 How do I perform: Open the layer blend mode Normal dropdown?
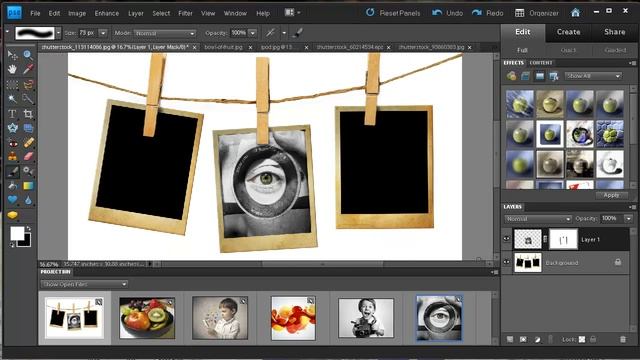538,219
